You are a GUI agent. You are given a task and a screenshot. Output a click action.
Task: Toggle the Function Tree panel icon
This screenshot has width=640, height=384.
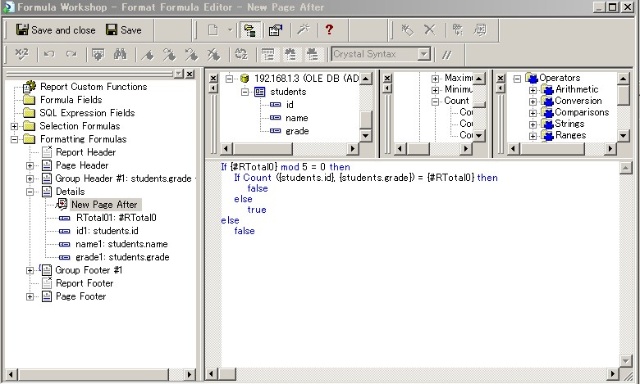(x=291, y=54)
